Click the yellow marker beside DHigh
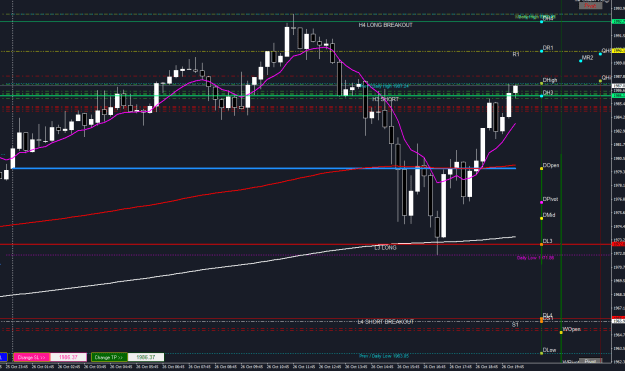625x371 pixels. (x=541, y=83)
